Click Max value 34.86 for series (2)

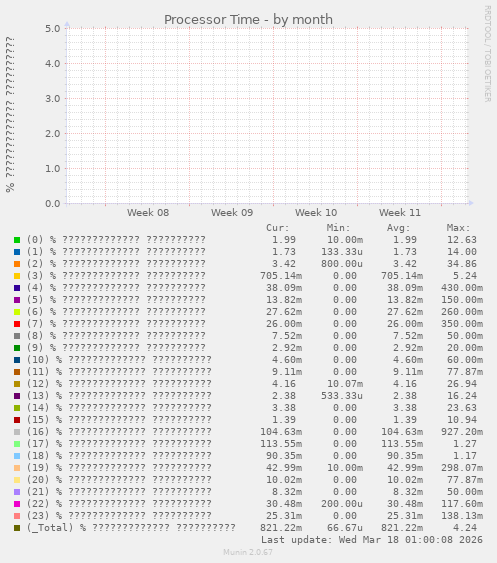pos(462,264)
